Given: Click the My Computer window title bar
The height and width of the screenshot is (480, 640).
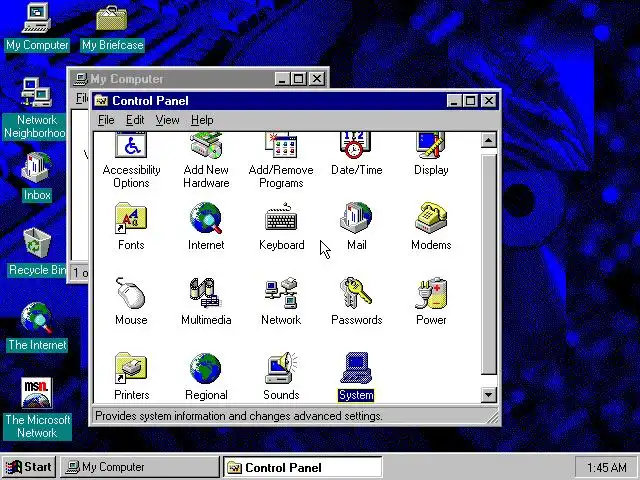Looking at the screenshot, I should coord(200,79).
